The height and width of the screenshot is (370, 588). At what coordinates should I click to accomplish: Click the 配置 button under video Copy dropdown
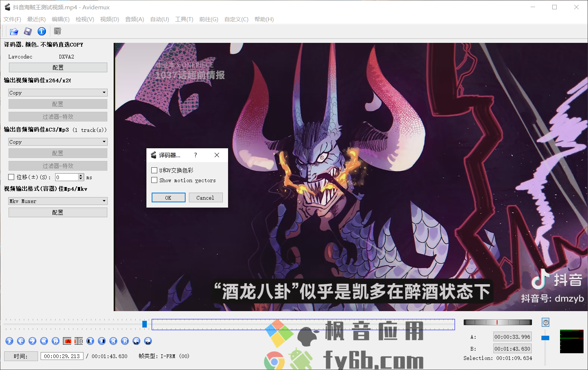[x=58, y=104]
